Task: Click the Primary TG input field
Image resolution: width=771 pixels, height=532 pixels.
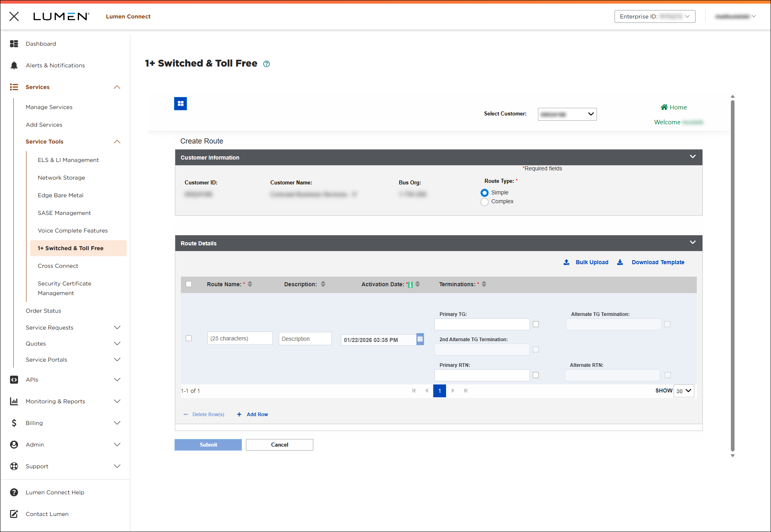Action: (x=482, y=324)
